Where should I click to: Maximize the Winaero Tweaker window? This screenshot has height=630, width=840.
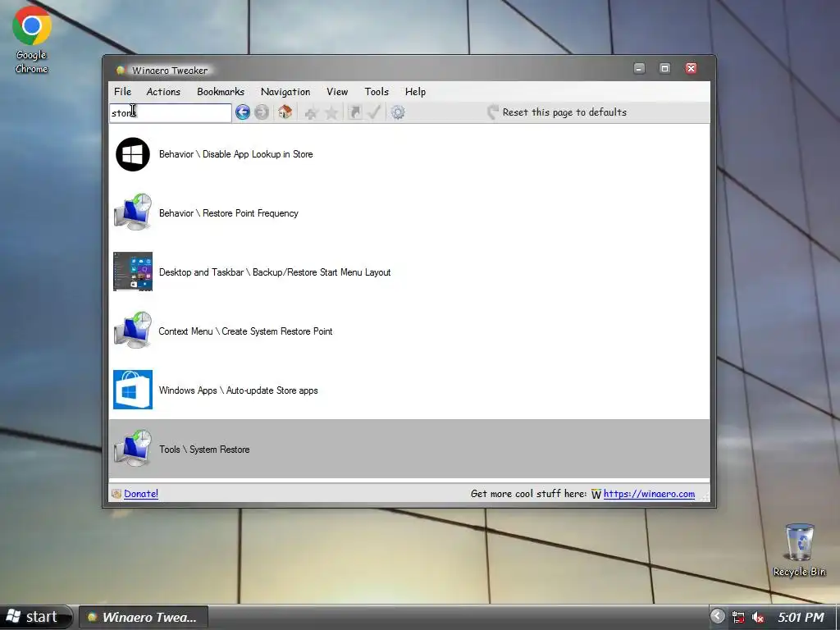664,68
